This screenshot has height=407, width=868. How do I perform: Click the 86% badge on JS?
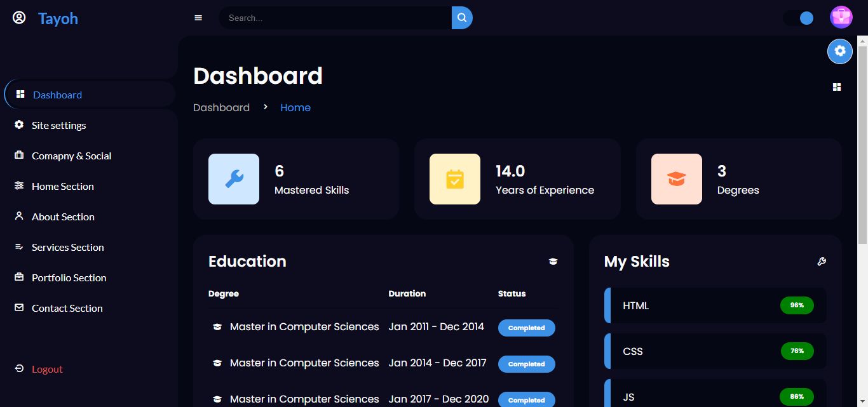coord(797,397)
